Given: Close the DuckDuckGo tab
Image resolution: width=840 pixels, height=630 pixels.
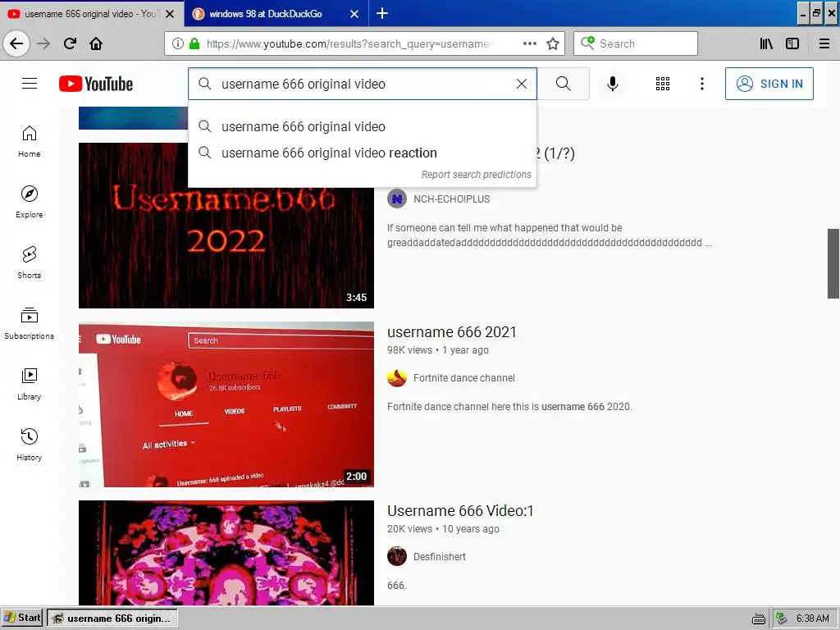Looking at the screenshot, I should pyautogui.click(x=354, y=14).
